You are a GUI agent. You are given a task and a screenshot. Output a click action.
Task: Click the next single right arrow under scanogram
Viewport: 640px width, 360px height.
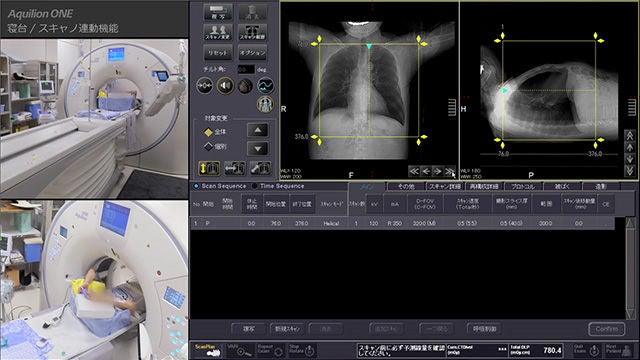437,171
